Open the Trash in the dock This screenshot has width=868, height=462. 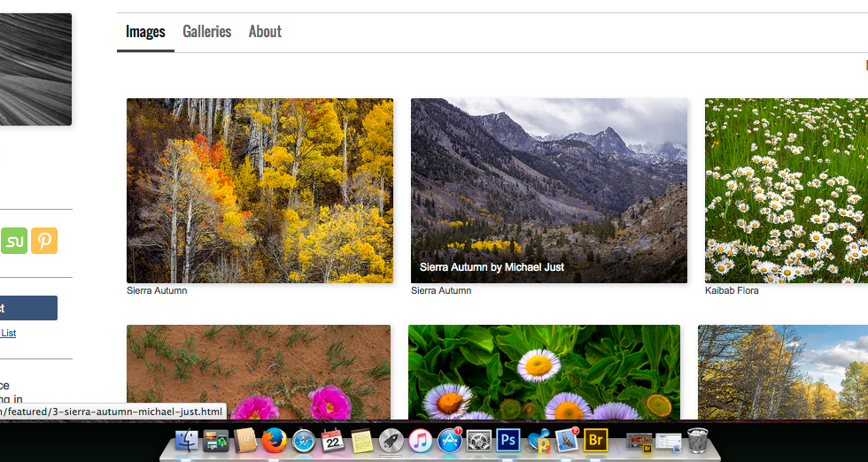tap(698, 440)
